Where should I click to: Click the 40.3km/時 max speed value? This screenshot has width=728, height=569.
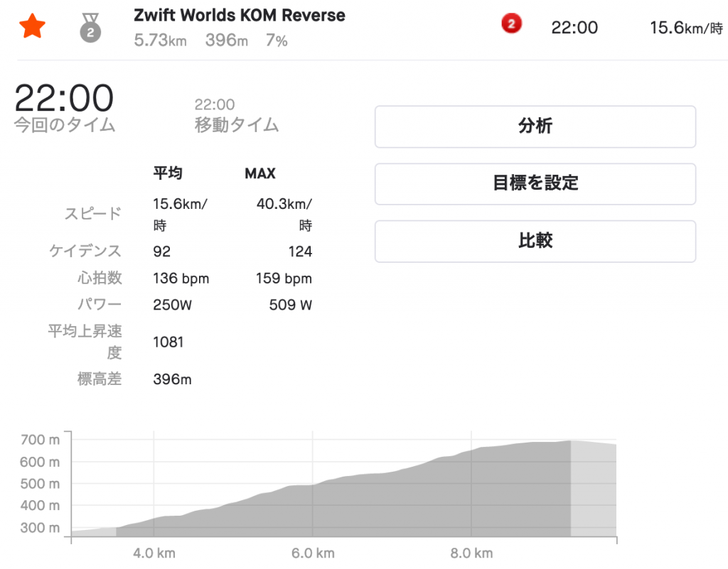click(284, 215)
